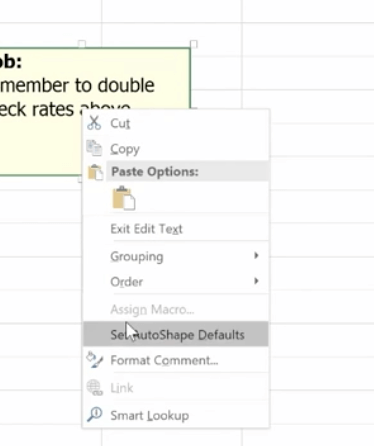
Task: Expand the Grouping submenu arrow
Action: [x=256, y=256]
